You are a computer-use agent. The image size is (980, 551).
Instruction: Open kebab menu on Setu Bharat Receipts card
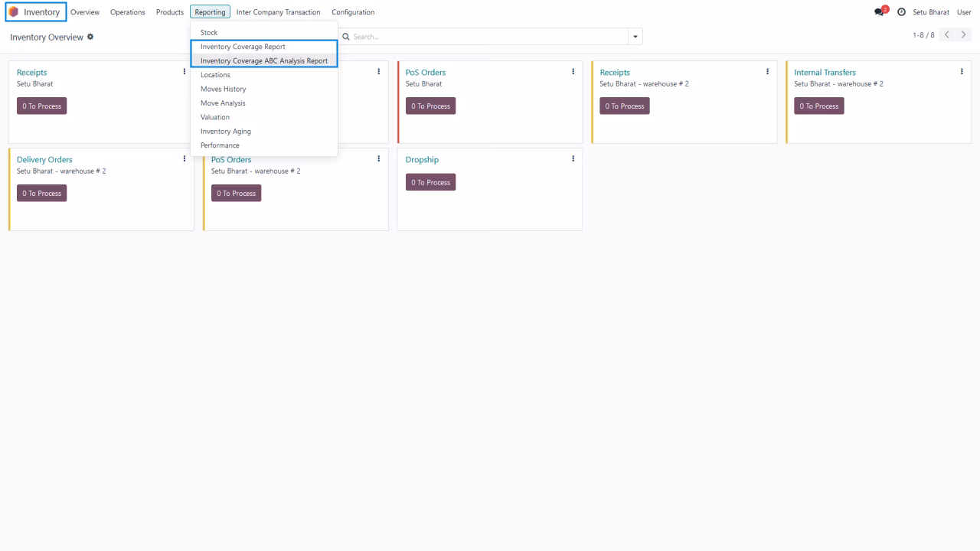click(185, 72)
